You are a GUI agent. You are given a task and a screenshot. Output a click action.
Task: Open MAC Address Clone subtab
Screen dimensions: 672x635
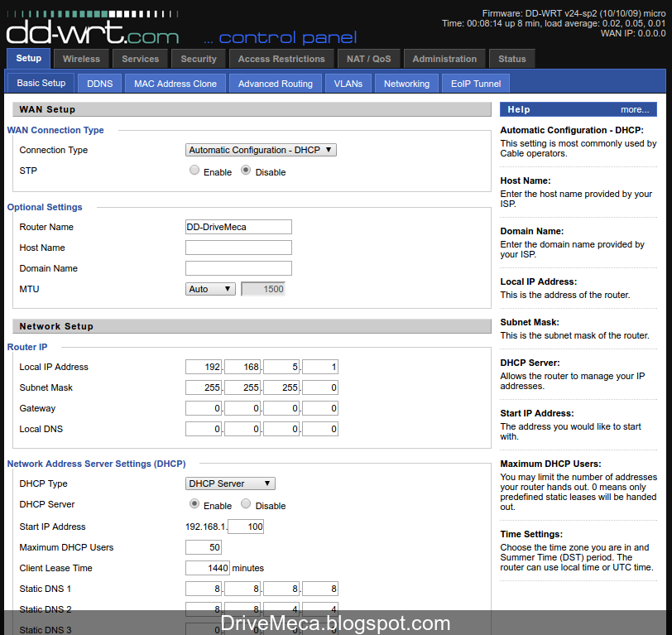[x=175, y=84]
